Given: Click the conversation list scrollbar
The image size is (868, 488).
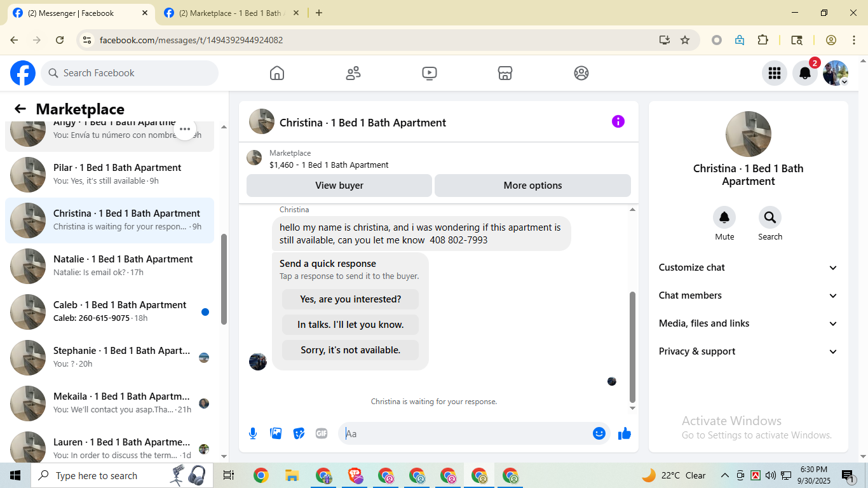Looking at the screenshot, I should [224, 280].
